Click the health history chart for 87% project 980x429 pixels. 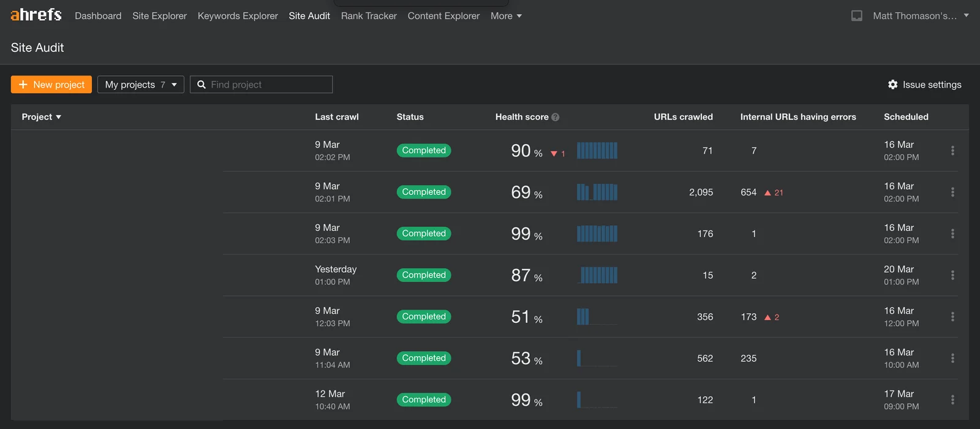[x=597, y=275]
